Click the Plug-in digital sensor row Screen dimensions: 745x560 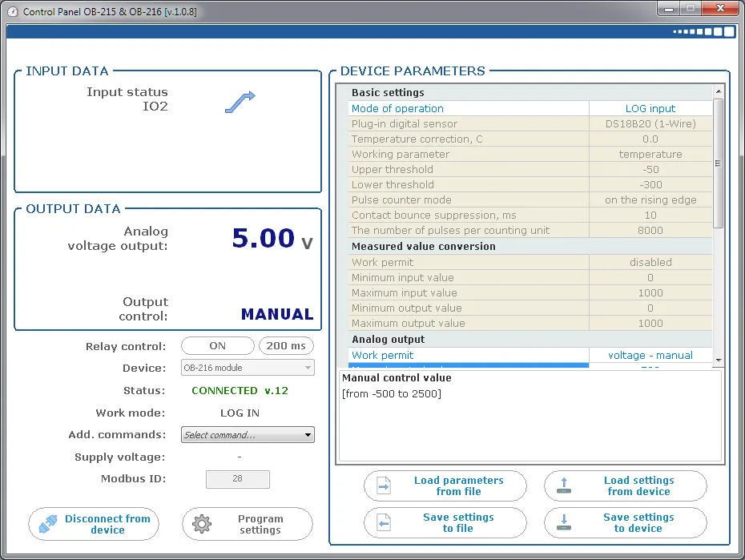tap(530, 123)
